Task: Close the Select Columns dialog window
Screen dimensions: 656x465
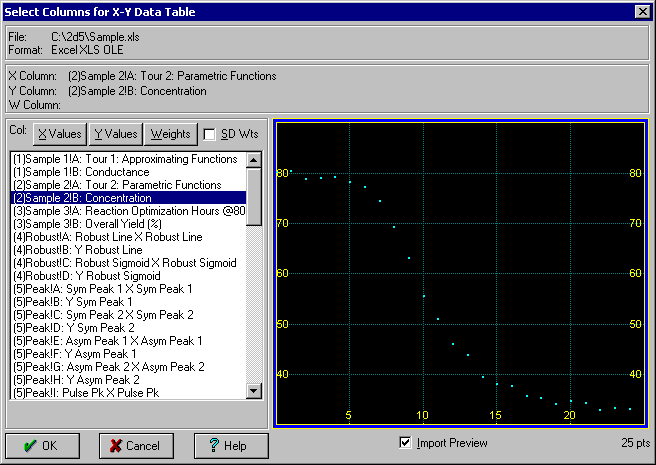Action: tap(642, 12)
